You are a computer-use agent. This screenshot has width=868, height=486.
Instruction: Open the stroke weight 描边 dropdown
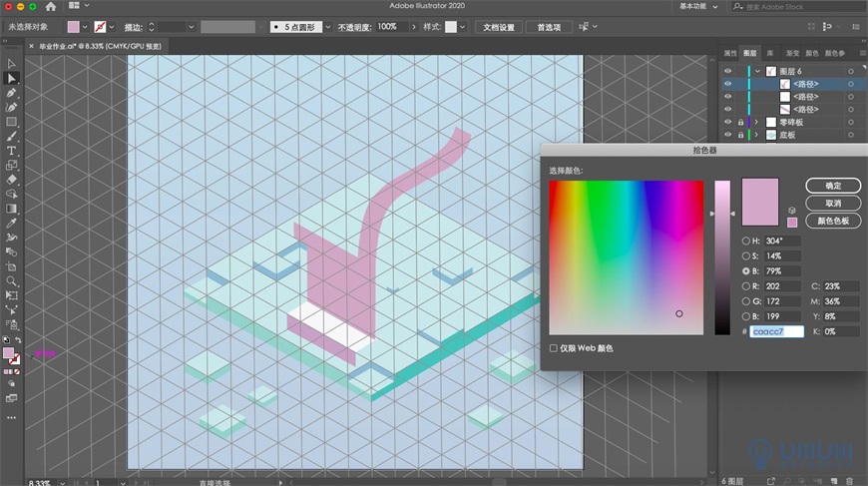pos(191,27)
